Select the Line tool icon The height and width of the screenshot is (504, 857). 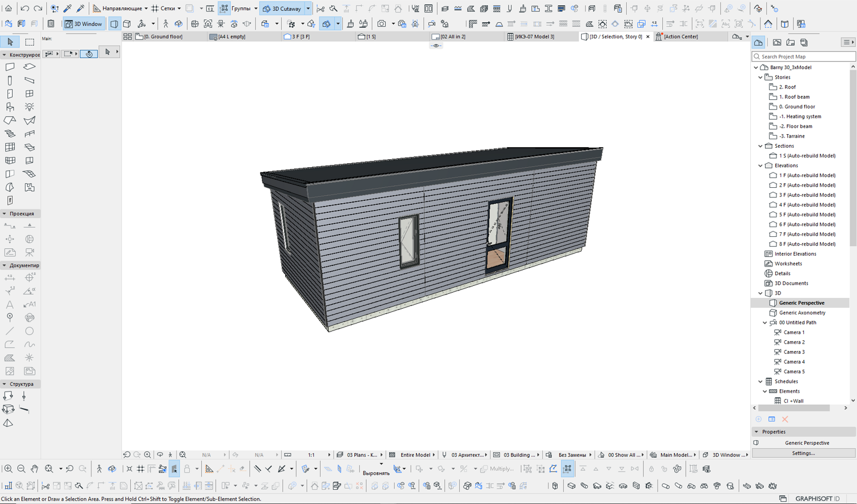tap(10, 331)
